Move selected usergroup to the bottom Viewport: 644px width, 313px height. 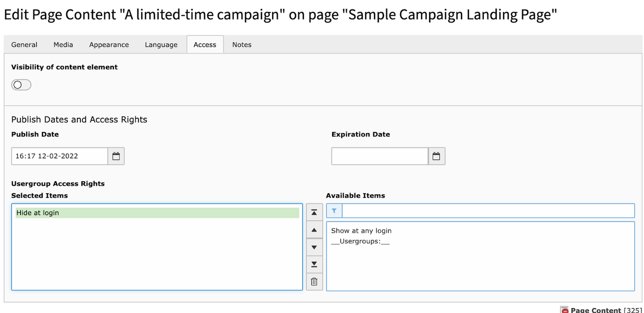[x=314, y=264]
